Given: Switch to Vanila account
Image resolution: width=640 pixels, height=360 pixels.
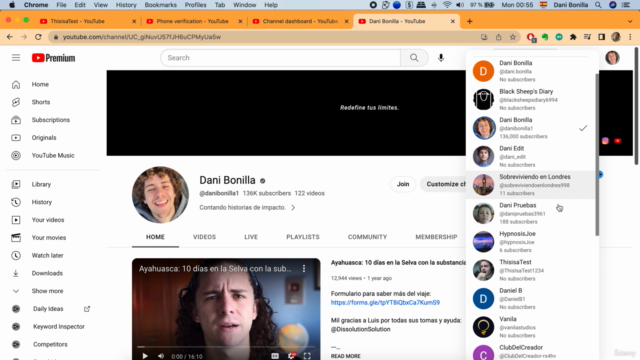Looking at the screenshot, I should click(x=532, y=327).
